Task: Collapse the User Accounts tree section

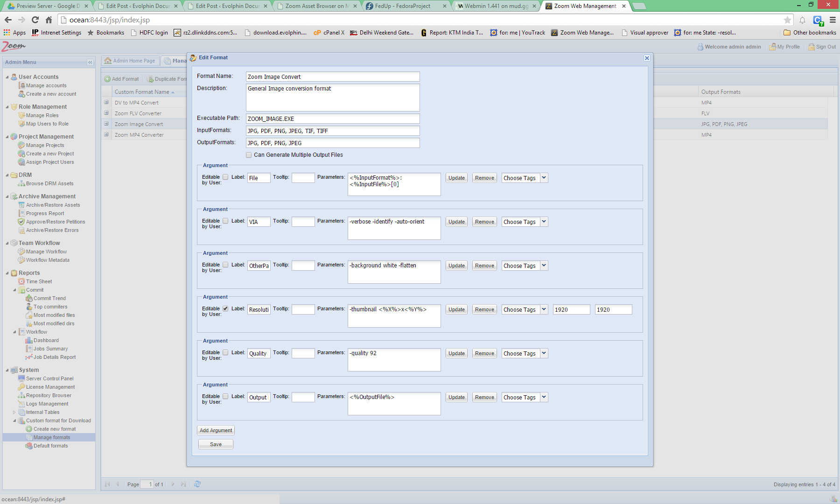Action: tap(7, 77)
